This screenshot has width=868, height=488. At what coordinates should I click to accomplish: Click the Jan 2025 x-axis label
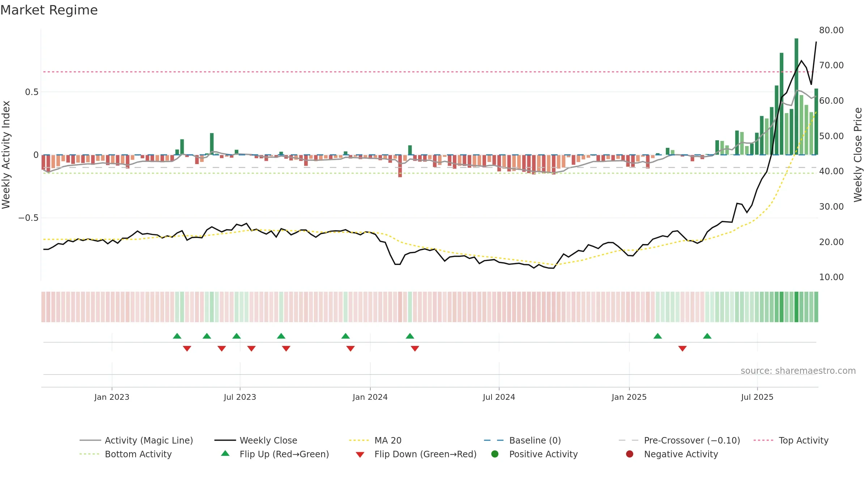[x=629, y=397]
